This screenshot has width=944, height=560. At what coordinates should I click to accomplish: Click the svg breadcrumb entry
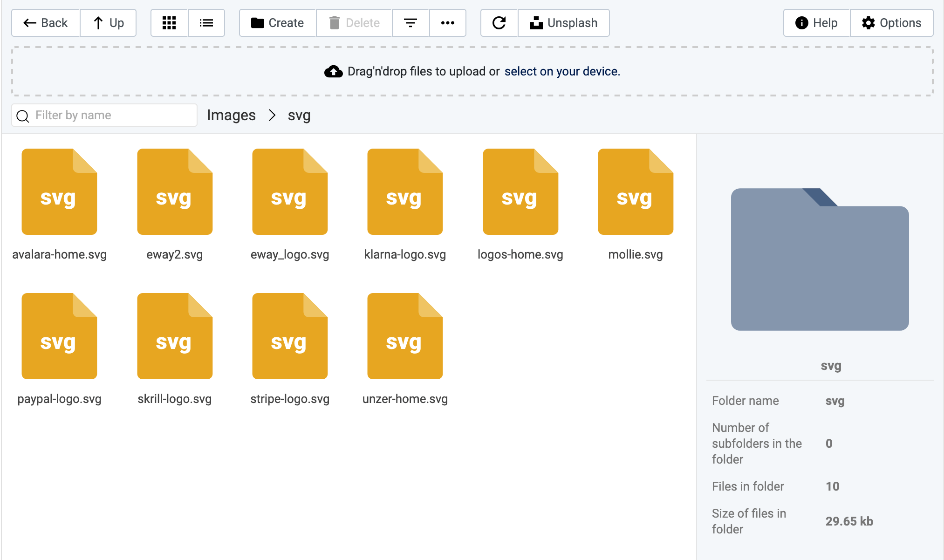[x=299, y=115]
